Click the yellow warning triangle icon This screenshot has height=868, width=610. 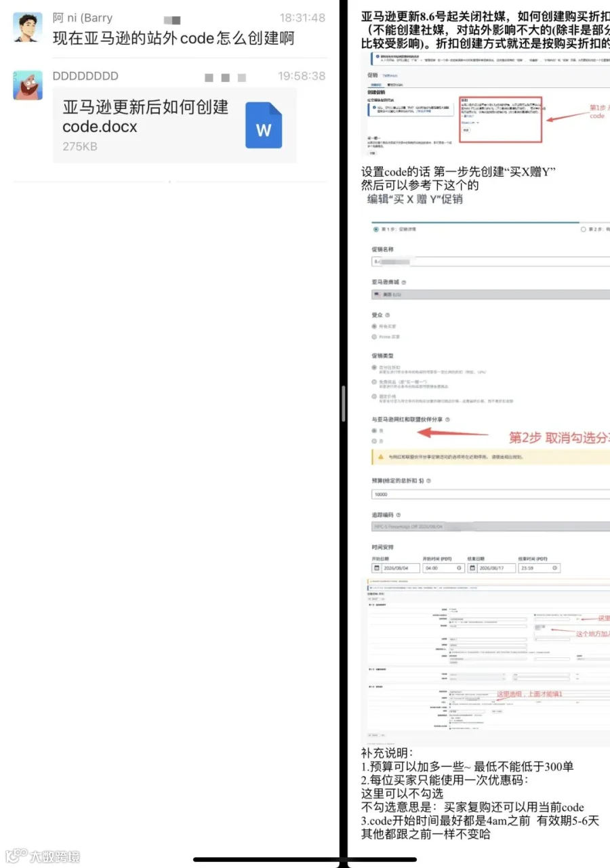click(381, 457)
